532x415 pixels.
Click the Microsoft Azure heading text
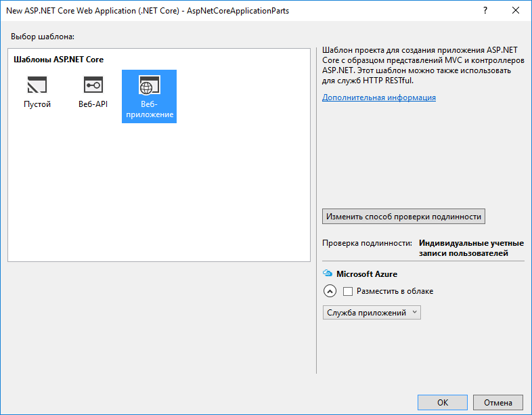[367, 274]
